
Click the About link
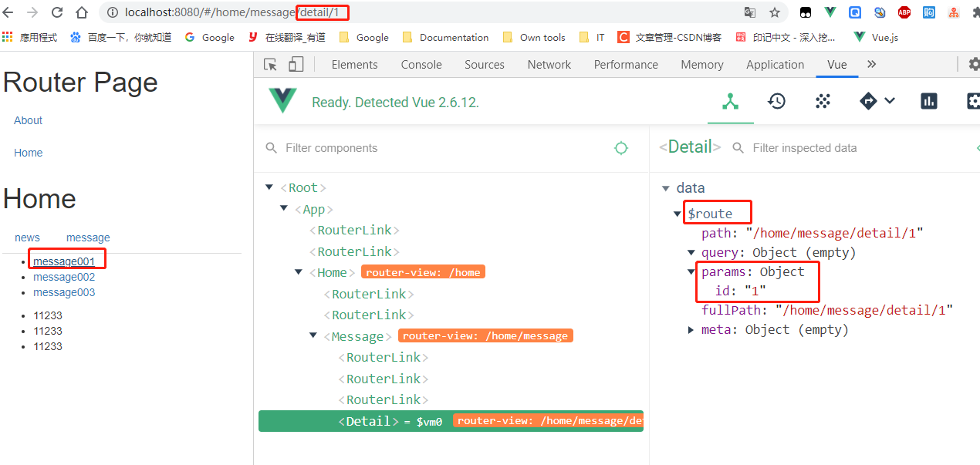coord(28,120)
